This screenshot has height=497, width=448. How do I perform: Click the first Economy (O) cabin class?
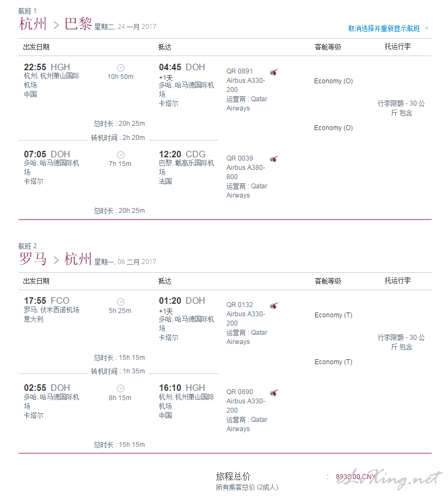tap(334, 81)
